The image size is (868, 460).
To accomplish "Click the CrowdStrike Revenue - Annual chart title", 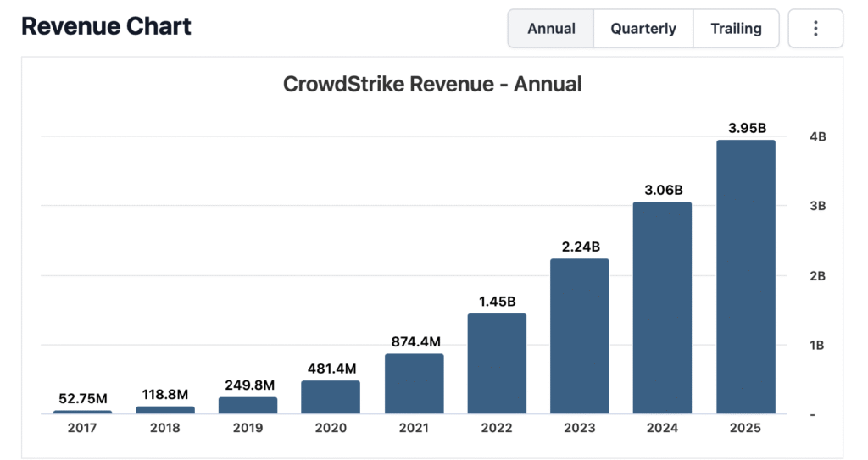I will [x=432, y=85].
